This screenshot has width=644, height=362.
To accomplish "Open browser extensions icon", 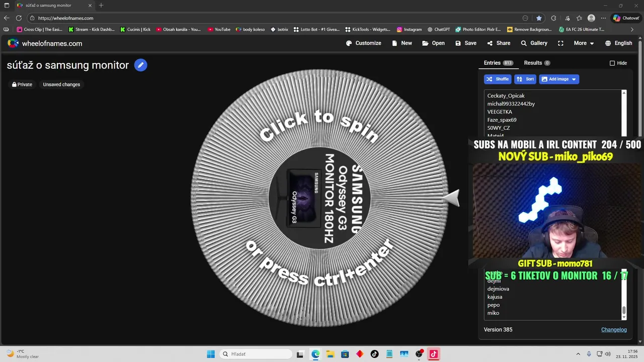I will point(553,18).
